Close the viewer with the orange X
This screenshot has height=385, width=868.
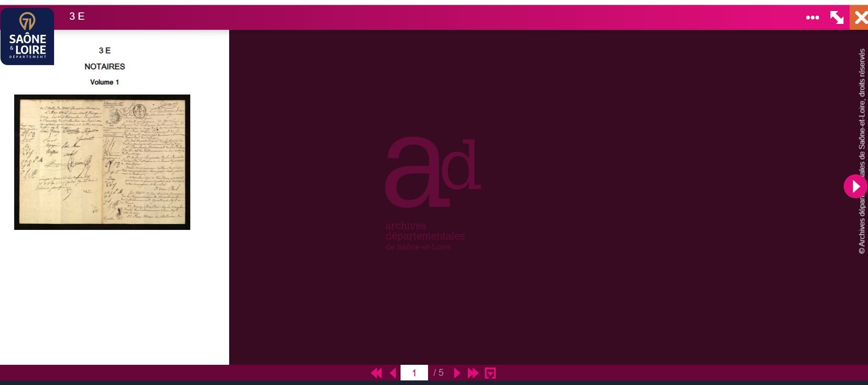860,18
